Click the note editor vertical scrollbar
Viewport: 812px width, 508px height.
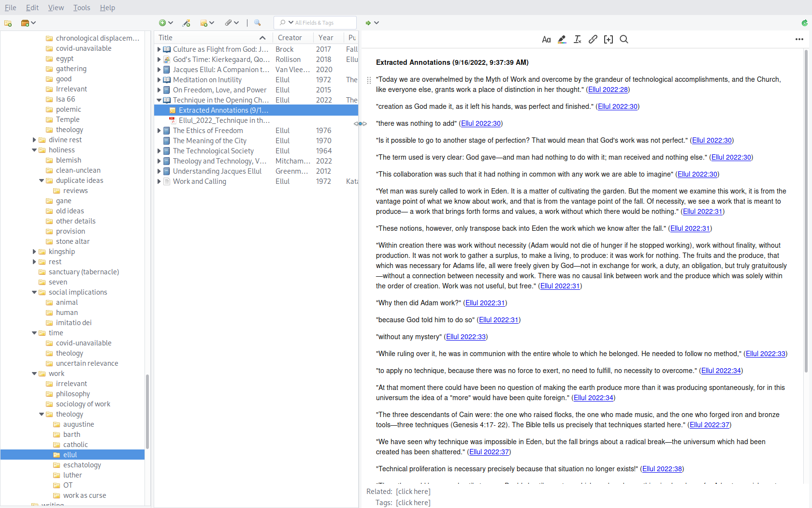tap(806, 210)
